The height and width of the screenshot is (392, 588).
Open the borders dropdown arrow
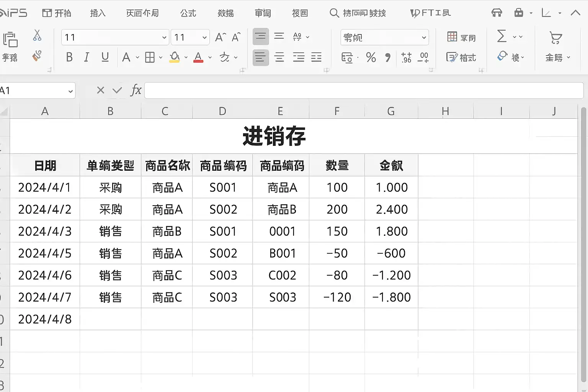160,58
